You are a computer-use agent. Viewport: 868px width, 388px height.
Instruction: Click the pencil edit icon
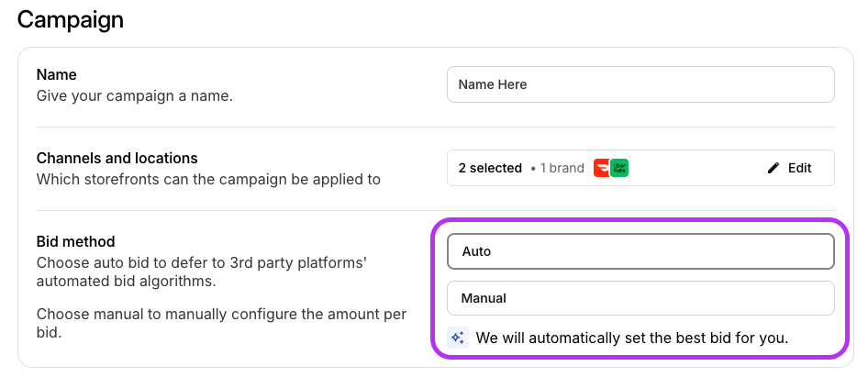coord(773,168)
